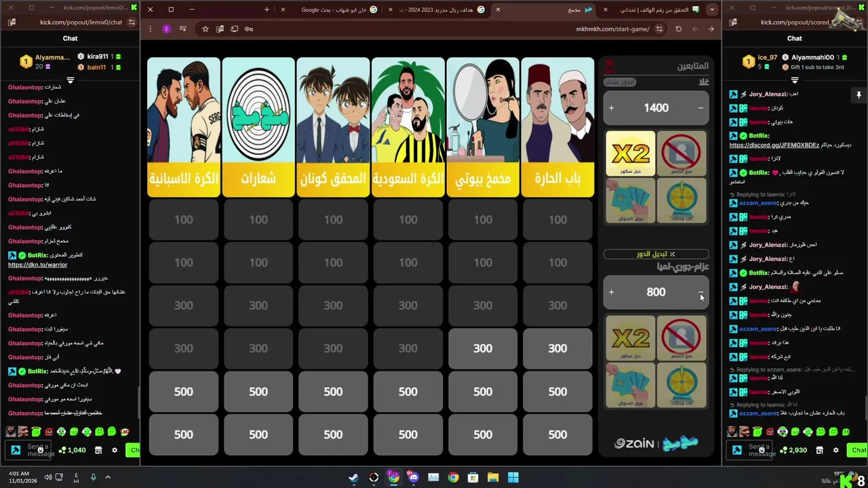Open the purple Chrome profile avatar
This screenshot has height=488, width=868.
(x=166, y=29)
